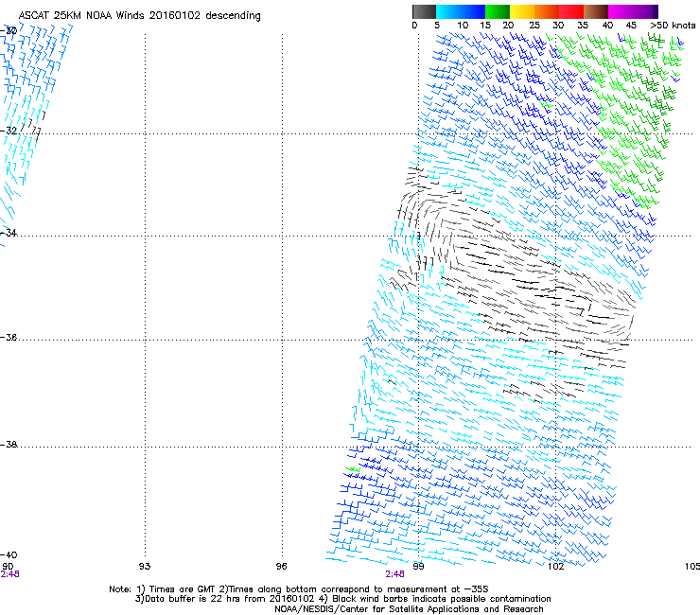
Task: Click the longitude label 99
Action: tap(418, 567)
